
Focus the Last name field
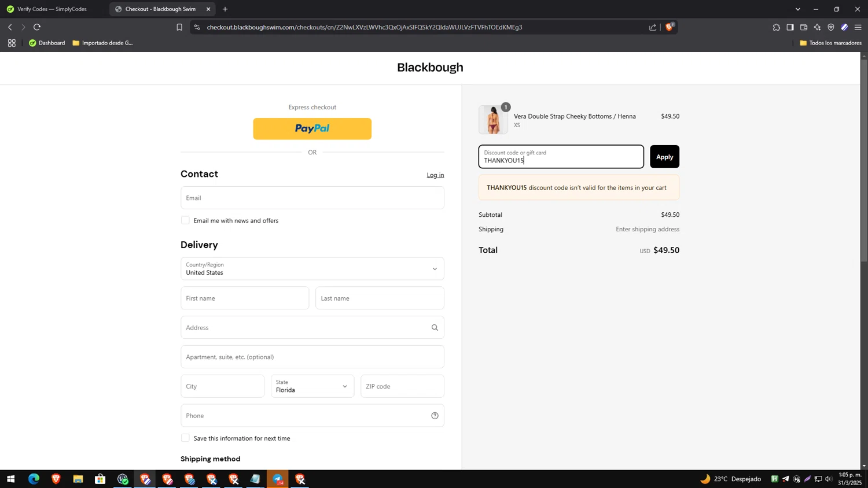click(x=380, y=298)
